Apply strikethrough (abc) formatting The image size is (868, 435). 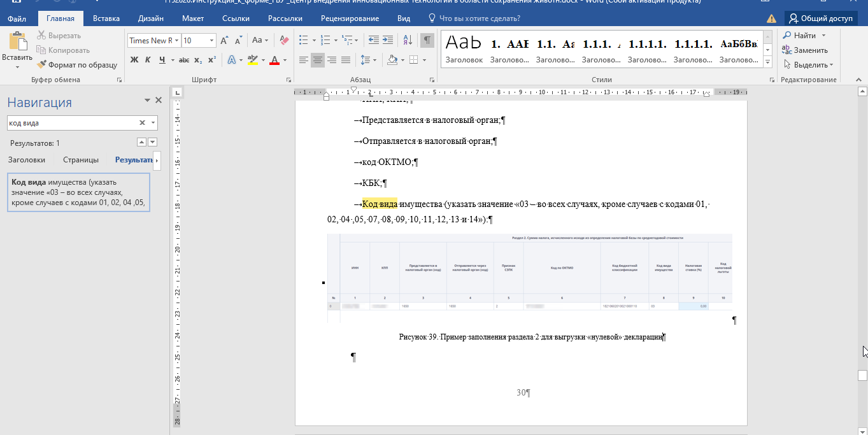tap(184, 60)
